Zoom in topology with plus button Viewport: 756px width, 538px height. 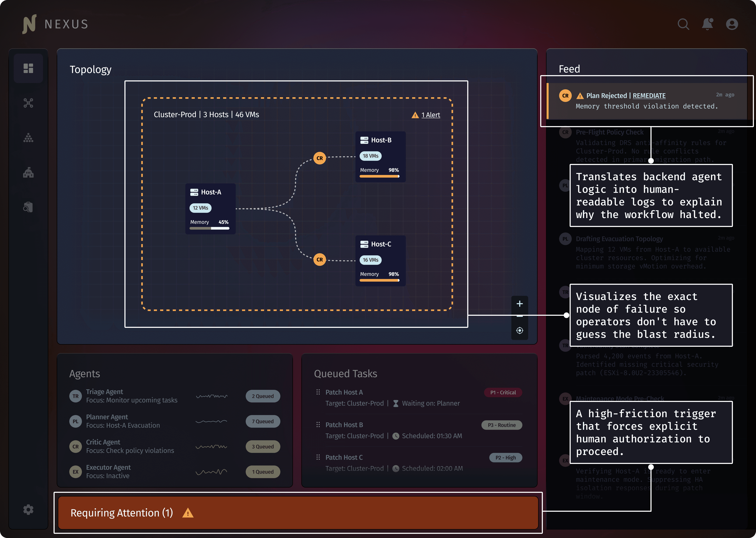pyautogui.click(x=519, y=304)
